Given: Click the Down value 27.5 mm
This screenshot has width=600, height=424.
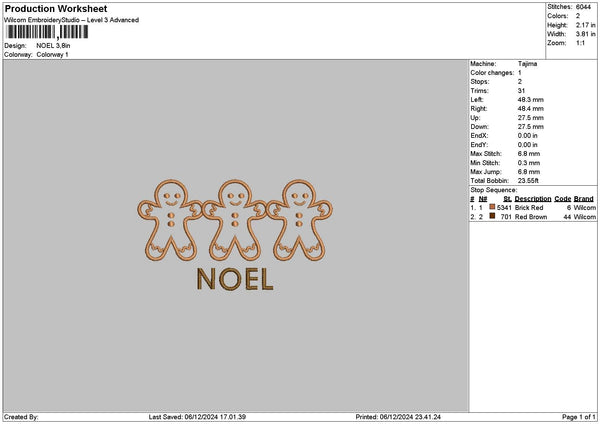Looking at the screenshot, I should point(530,127).
